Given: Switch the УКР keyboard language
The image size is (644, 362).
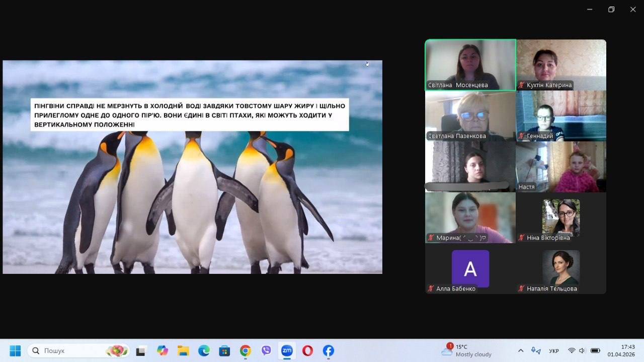Looking at the screenshot, I should 554,350.
